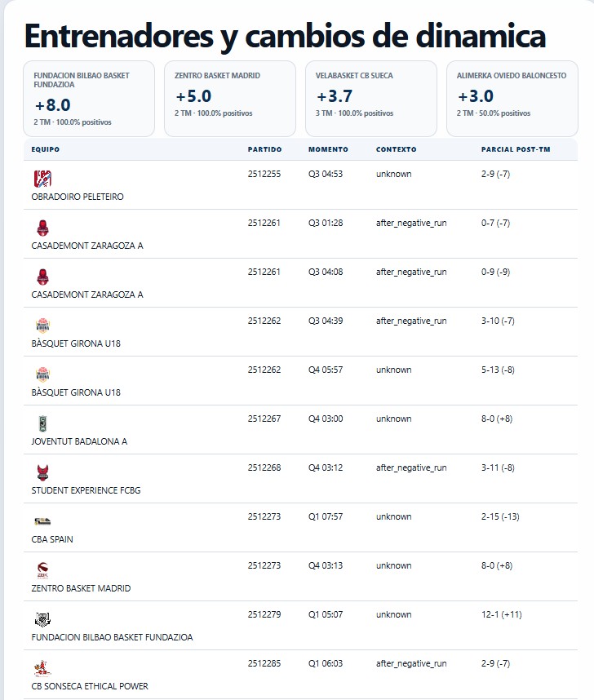This screenshot has width=594, height=700.
Task: Click the Student Experience FCBG logo
Action: pyautogui.click(x=43, y=472)
